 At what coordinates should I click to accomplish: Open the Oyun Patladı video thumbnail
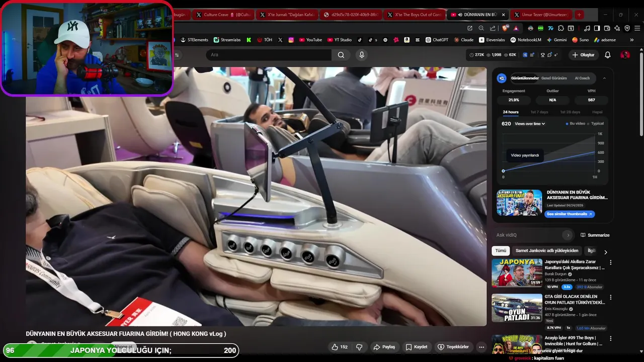(517, 308)
